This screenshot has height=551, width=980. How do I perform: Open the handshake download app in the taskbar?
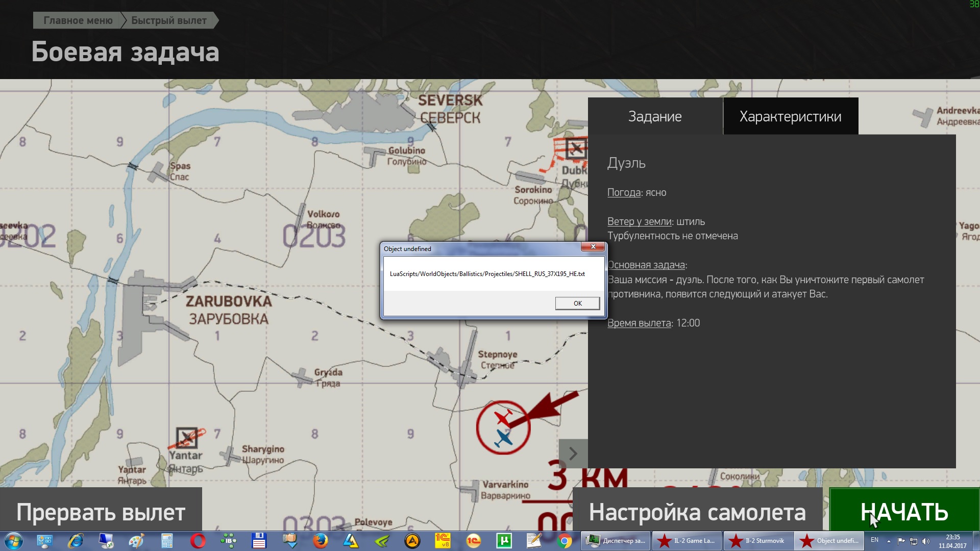point(289,541)
